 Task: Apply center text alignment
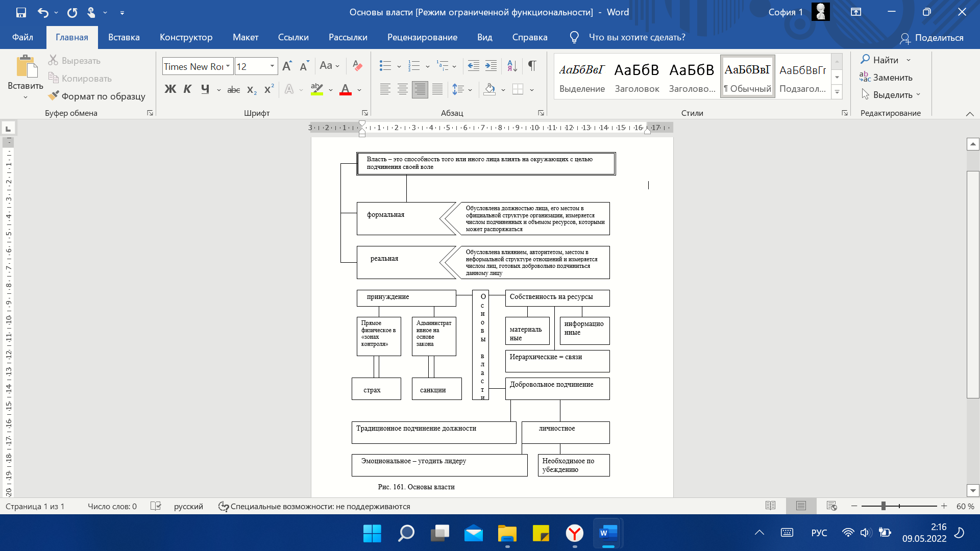(x=403, y=90)
